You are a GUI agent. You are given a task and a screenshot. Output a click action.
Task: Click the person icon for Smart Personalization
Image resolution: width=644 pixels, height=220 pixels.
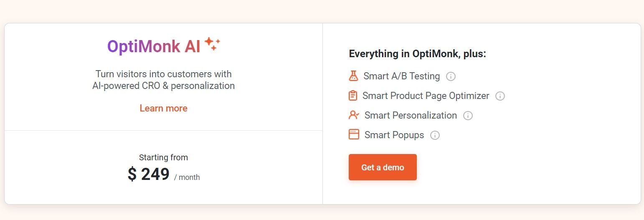(353, 115)
